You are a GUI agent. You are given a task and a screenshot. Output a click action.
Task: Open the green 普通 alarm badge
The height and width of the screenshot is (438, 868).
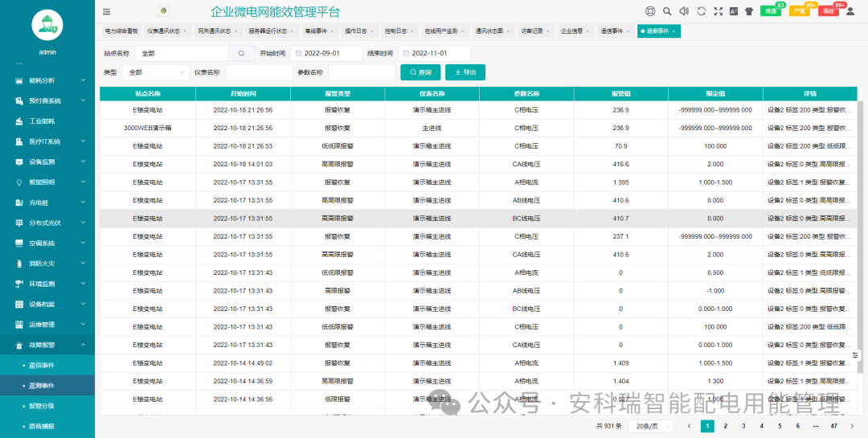[772, 10]
